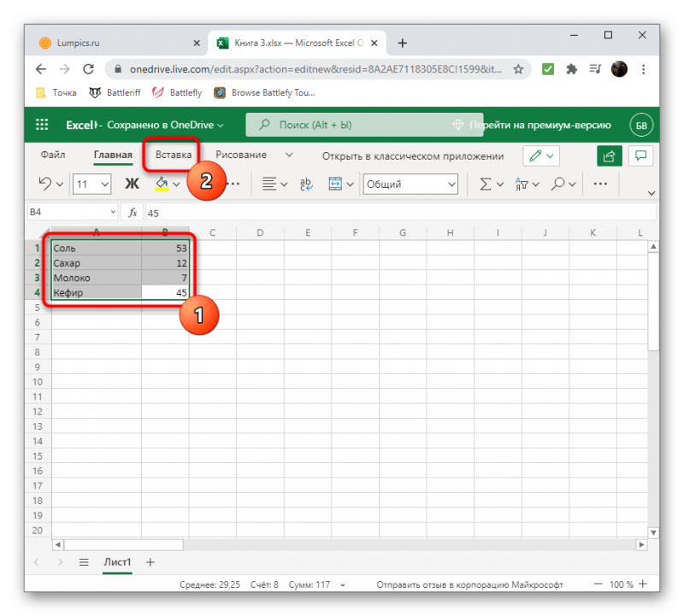Open the БВ account circle

click(x=641, y=125)
